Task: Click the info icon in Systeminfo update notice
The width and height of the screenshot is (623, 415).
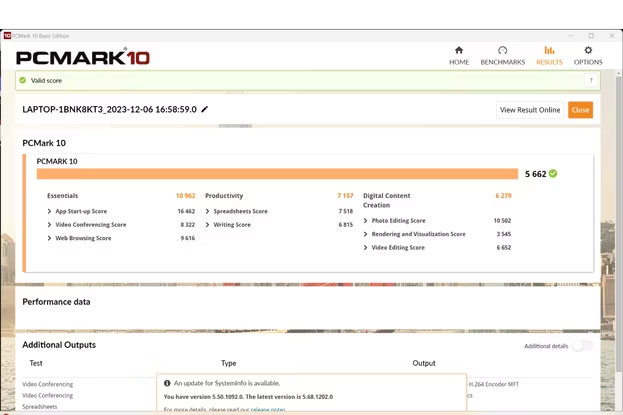Action: point(167,383)
